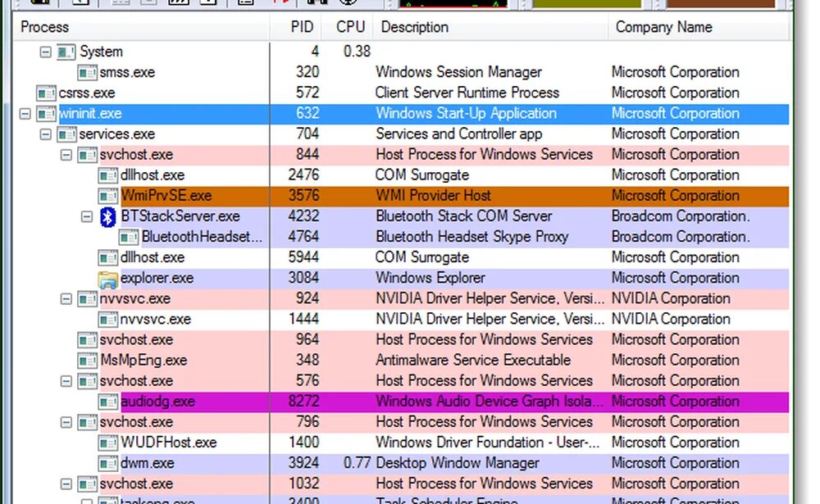The height and width of the screenshot is (504, 820).
Task: Click the 'Client Server Runtime Process' description
Action: (467, 93)
